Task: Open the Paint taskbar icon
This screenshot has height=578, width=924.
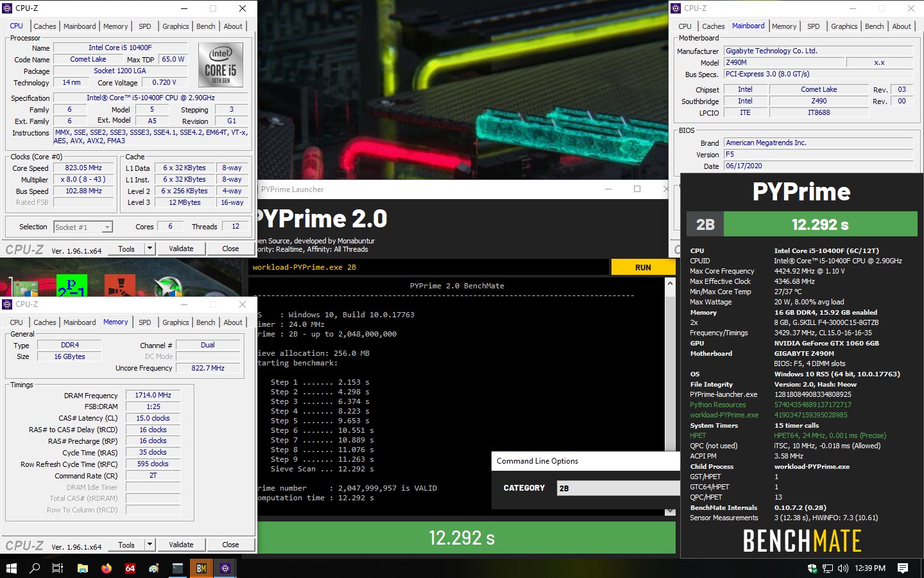Action: [x=154, y=568]
